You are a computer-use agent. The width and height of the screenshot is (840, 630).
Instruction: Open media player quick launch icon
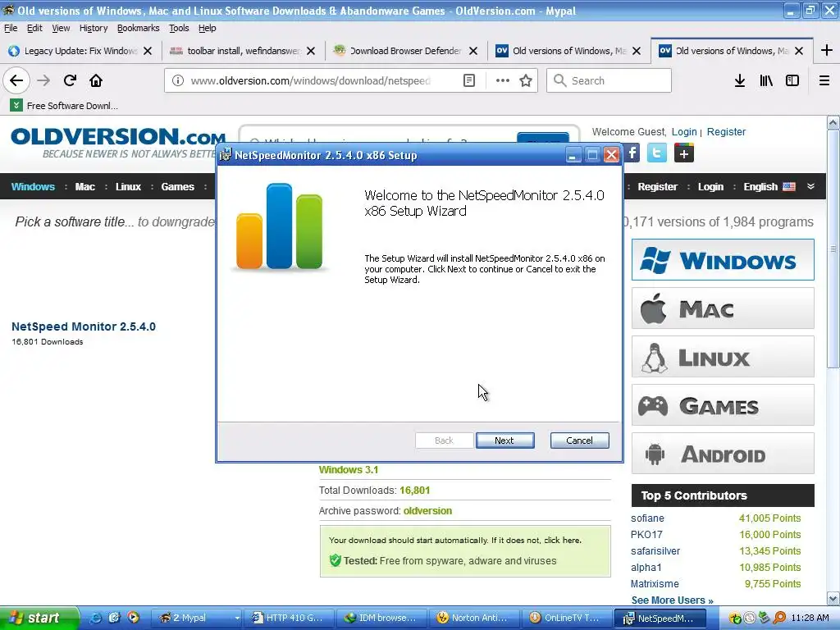point(133,618)
